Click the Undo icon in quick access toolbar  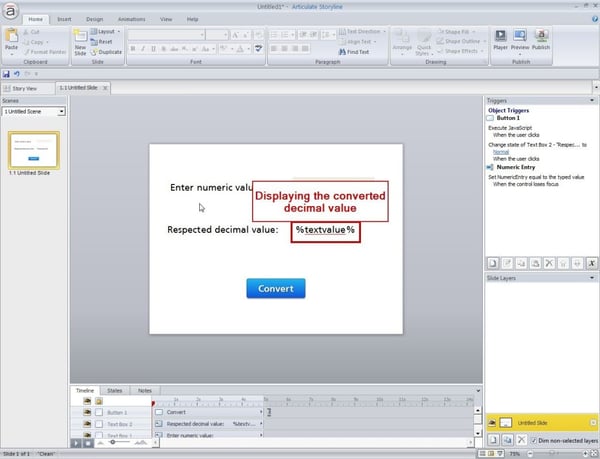[x=17, y=74]
